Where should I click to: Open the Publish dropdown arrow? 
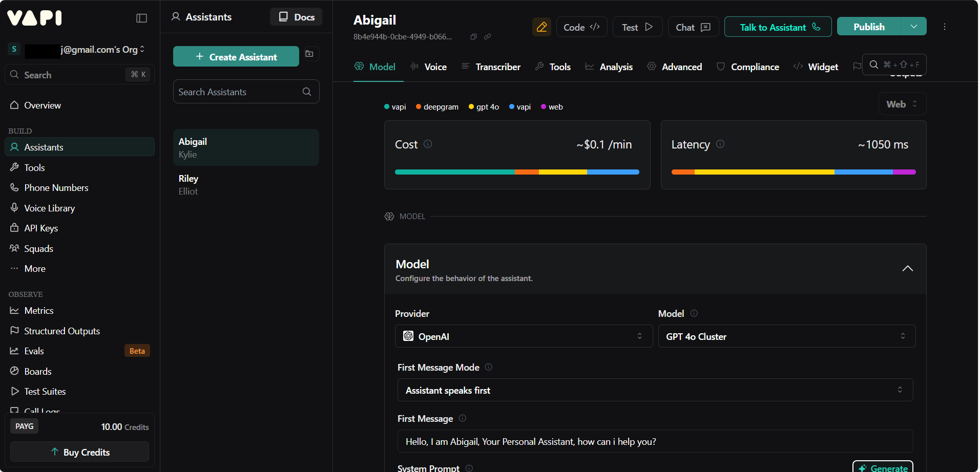click(913, 27)
